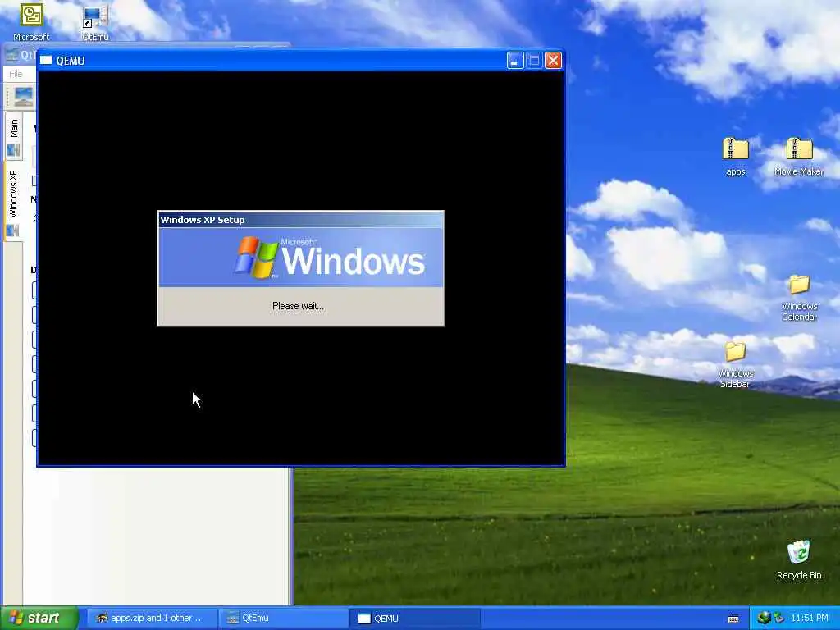840x630 pixels.
Task: Click the "Please wait..." text
Action: pyautogui.click(x=298, y=306)
